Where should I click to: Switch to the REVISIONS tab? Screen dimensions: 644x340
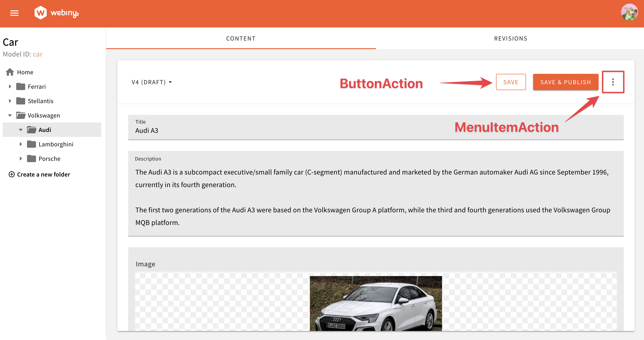pos(510,39)
